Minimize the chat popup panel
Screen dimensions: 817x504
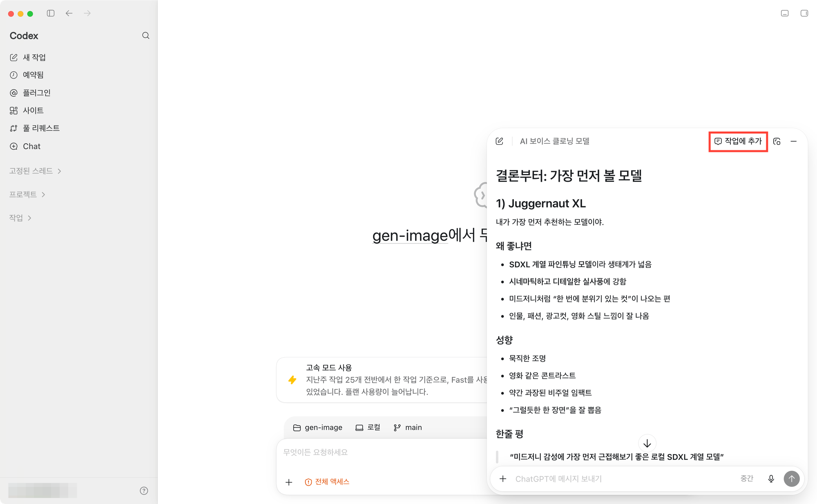click(794, 141)
